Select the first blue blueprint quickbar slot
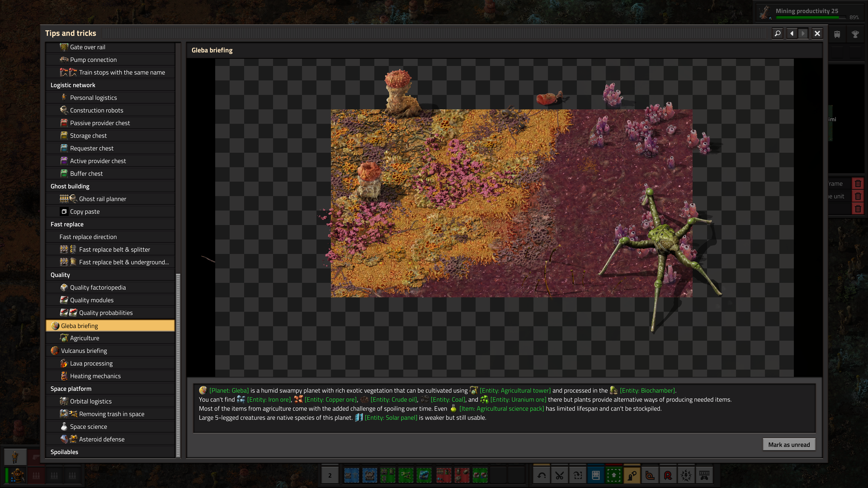Screen dimensions: 868x488 pos(352,475)
